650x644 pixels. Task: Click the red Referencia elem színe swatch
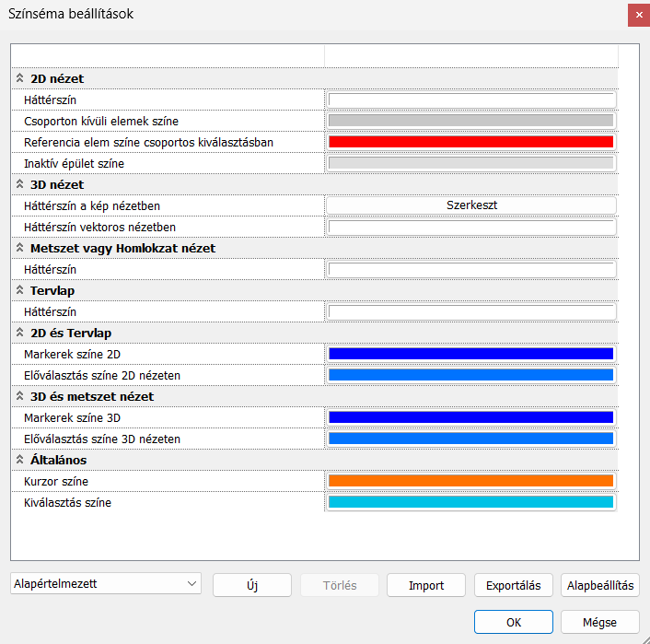coord(470,142)
